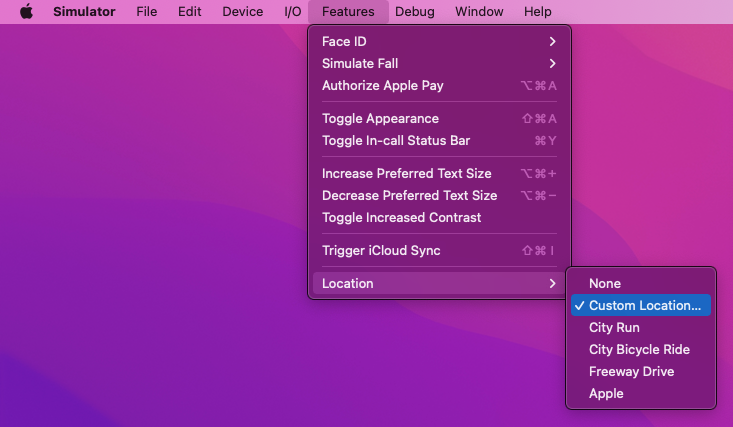Open the Simulator app menu
This screenshot has height=427, width=733.
pos(84,12)
